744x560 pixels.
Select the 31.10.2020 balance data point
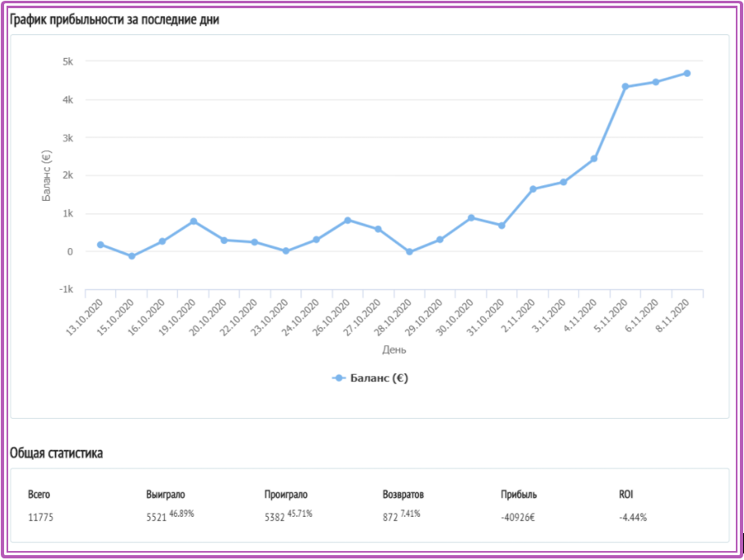point(501,225)
